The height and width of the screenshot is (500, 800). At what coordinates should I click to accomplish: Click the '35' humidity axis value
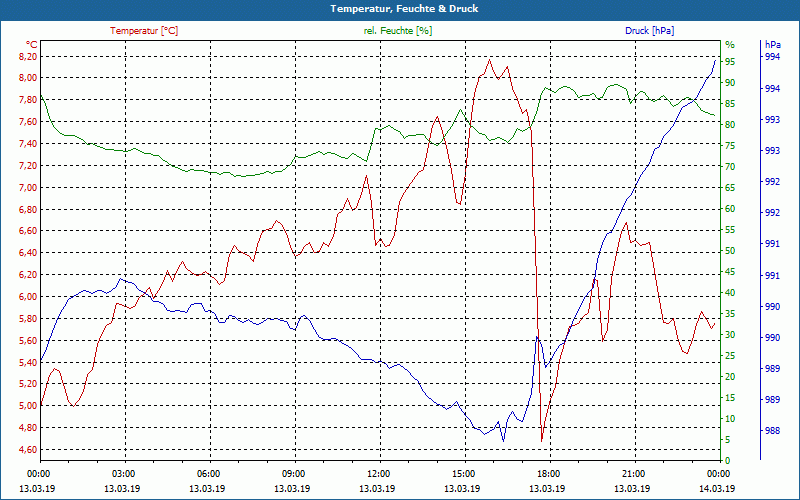(730, 314)
